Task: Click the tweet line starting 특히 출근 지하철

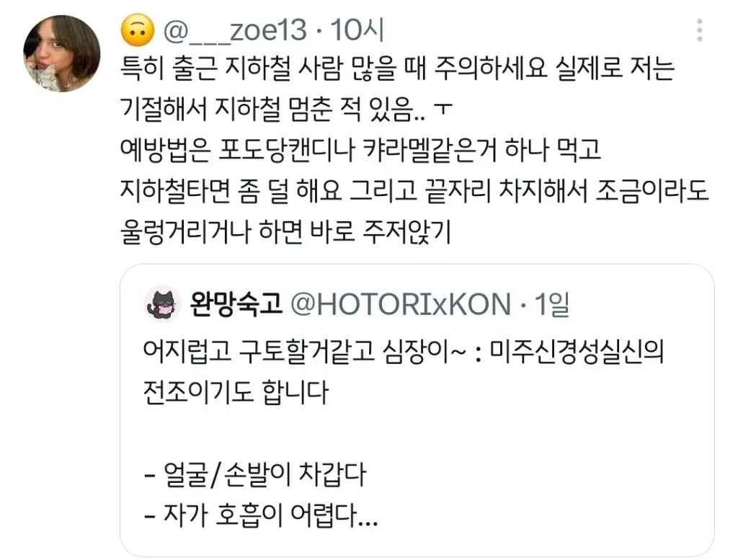Action: tap(398, 68)
